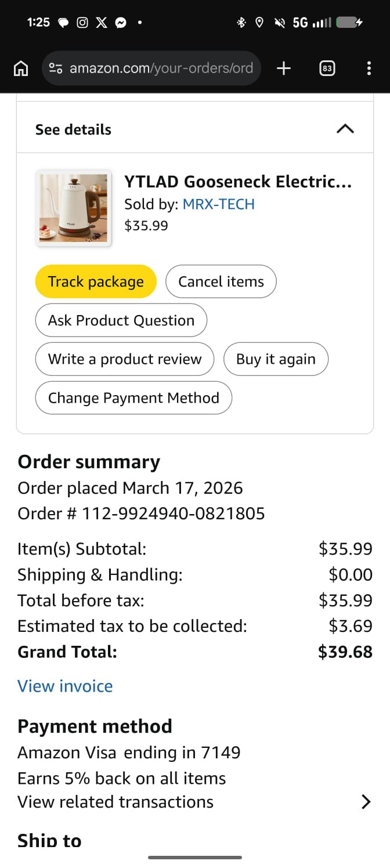Tap the Instagram notification icon in status bar
Image resolution: width=390 pixels, height=868 pixels.
coord(83,23)
